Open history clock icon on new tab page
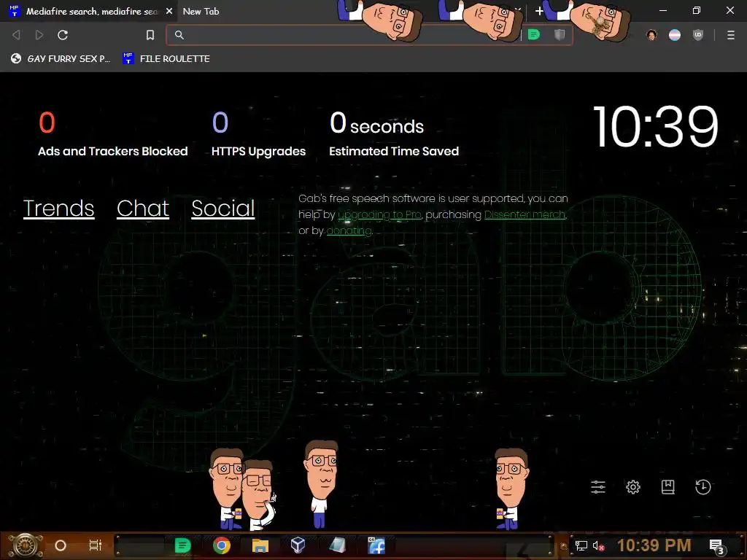Image resolution: width=747 pixels, height=560 pixels. point(703,486)
